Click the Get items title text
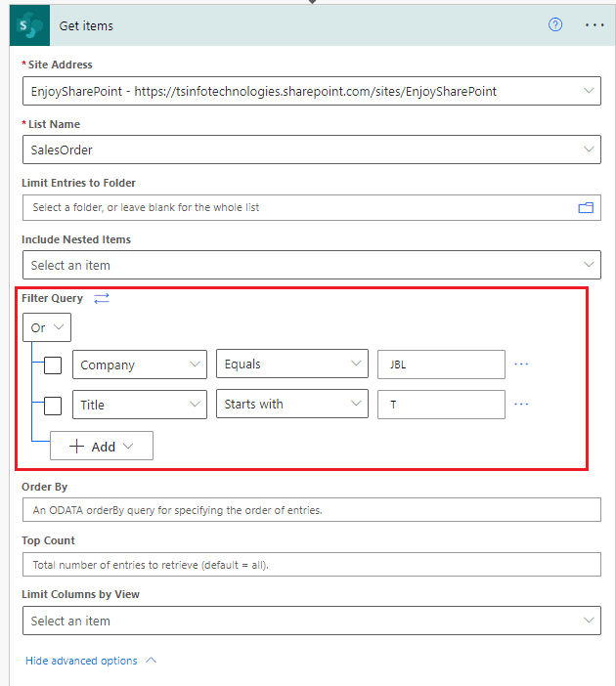The height and width of the screenshot is (686, 616). coord(86,26)
